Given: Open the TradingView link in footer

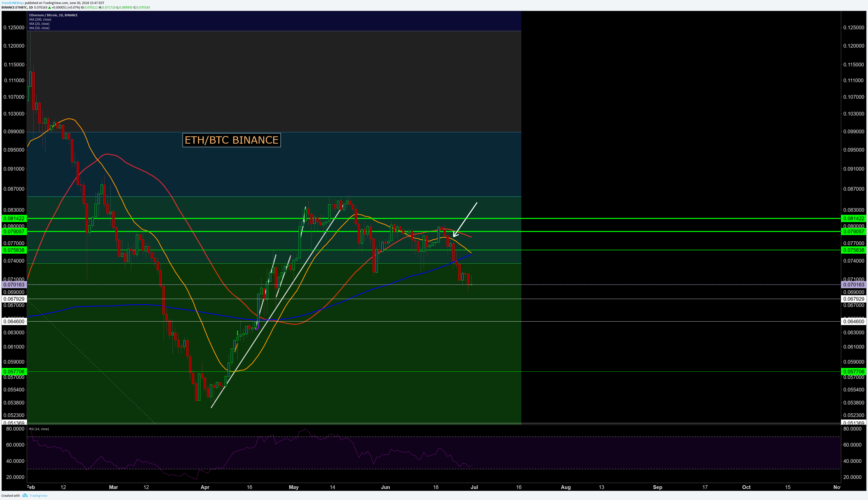Looking at the screenshot, I should [38, 495].
